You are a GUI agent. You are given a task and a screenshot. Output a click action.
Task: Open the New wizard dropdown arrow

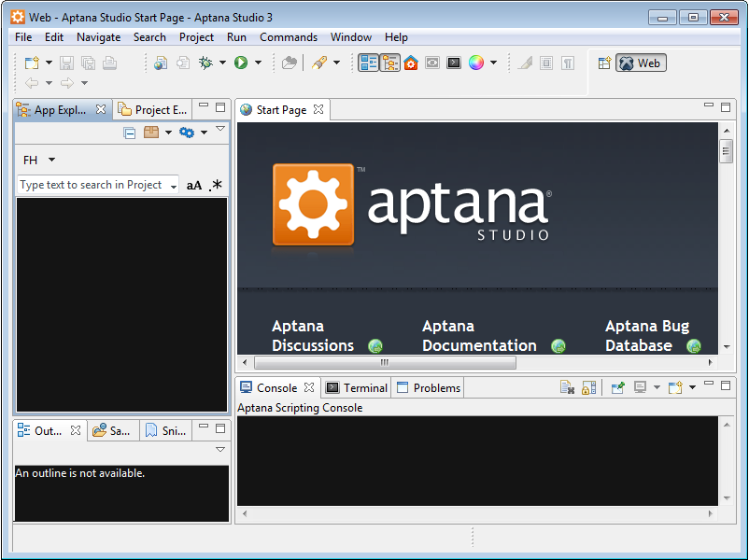tap(49, 63)
